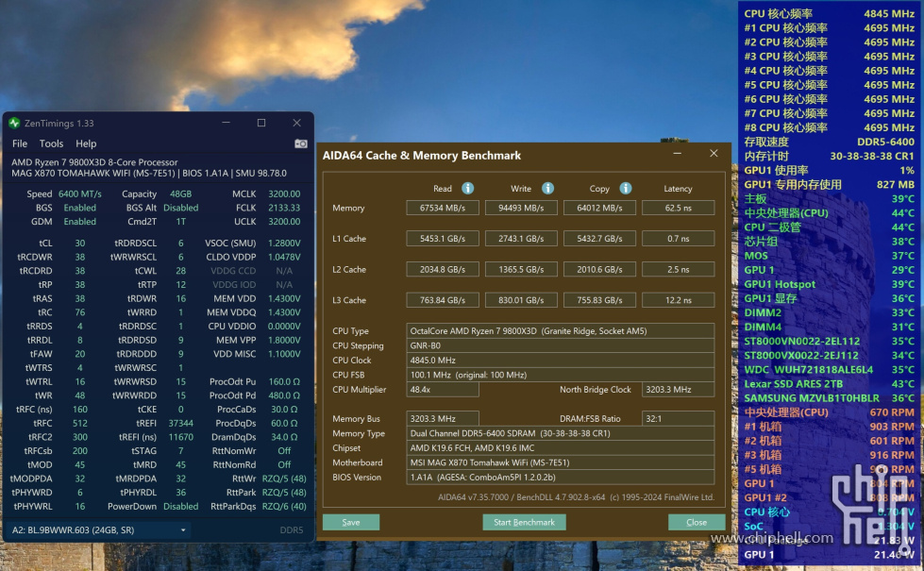The image size is (924, 571).
Task: Click the ProcOdt Pu value 160.0 Ω
Action: coord(284,382)
